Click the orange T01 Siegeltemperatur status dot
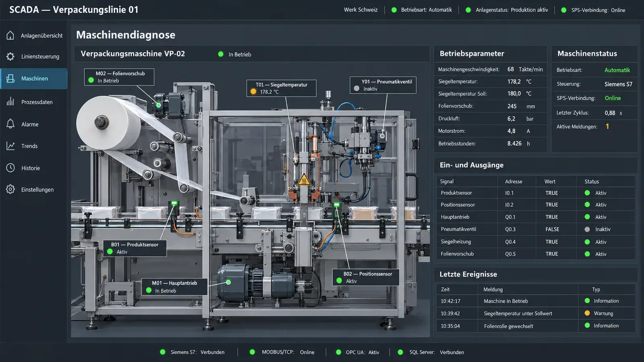This screenshot has height=362, width=644. pos(253,92)
